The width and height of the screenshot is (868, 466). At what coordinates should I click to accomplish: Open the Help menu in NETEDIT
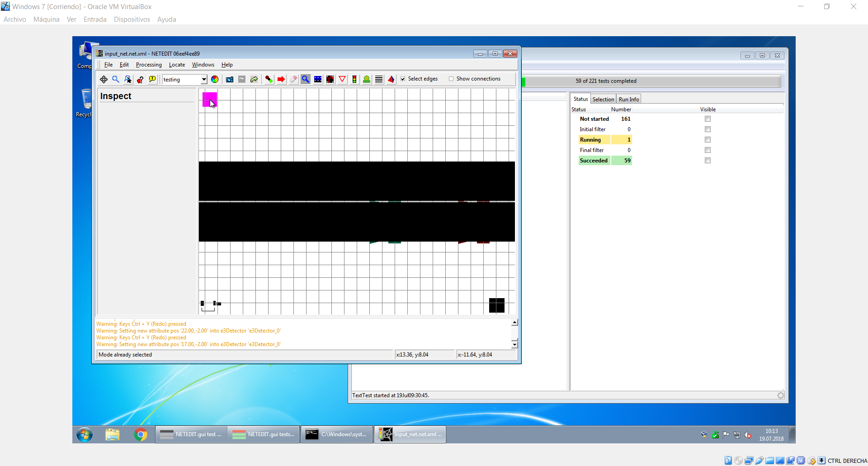pyautogui.click(x=227, y=65)
